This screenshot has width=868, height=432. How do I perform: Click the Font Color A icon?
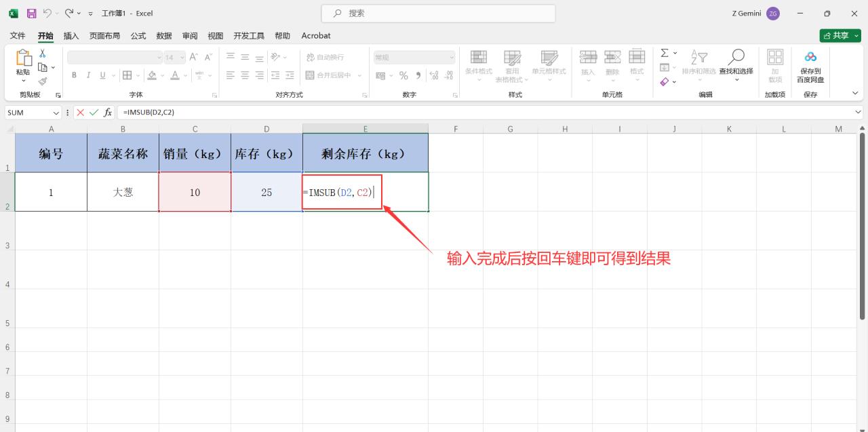pyautogui.click(x=175, y=75)
